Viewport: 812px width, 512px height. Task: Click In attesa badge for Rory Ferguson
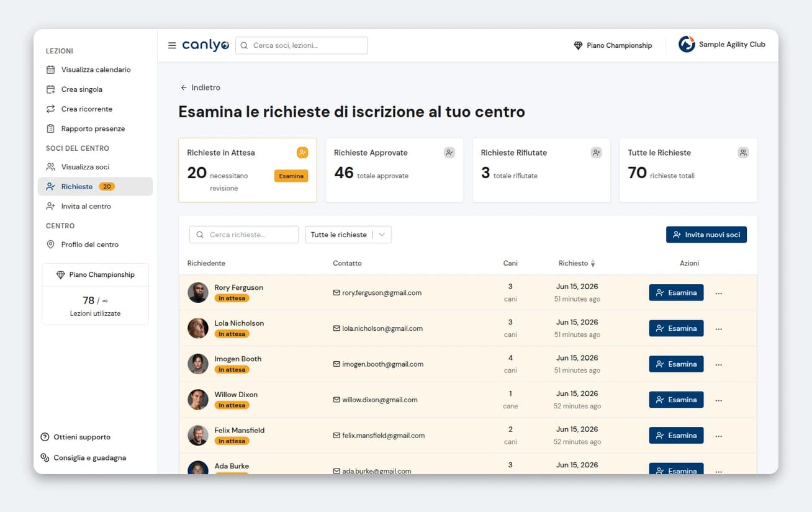click(232, 299)
